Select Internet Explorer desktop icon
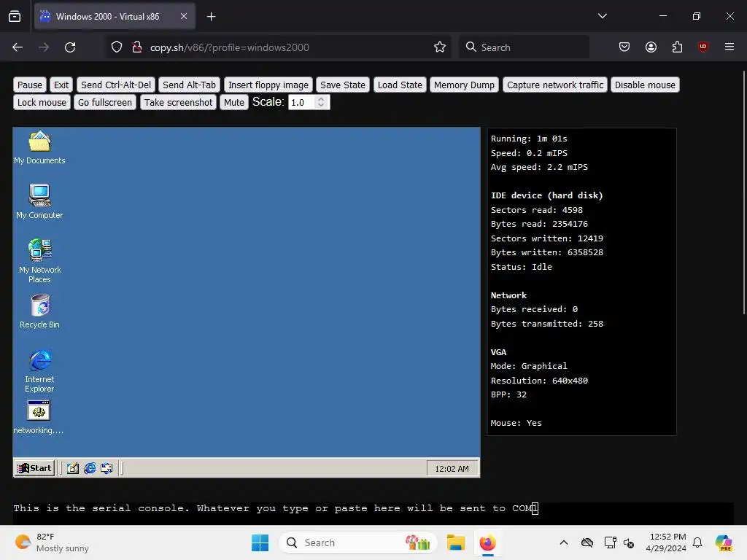747x560 pixels. [x=39, y=370]
